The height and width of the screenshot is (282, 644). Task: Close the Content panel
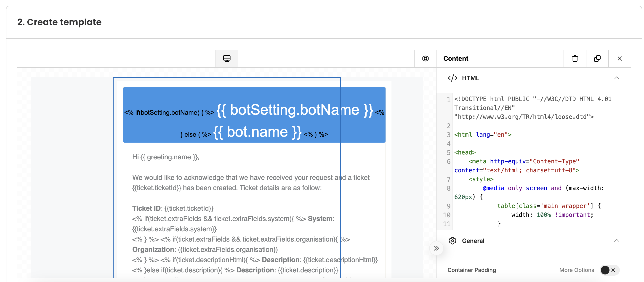pos(620,59)
